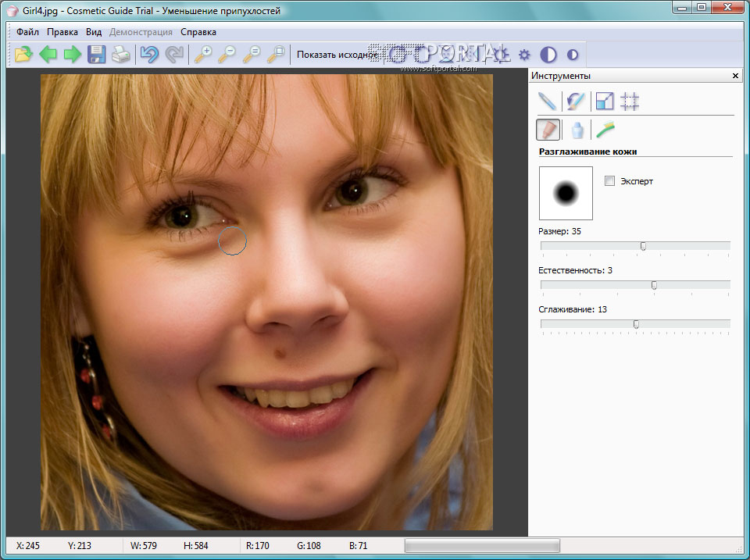This screenshot has height=560, width=750.
Task: Enable the Эксперт checkbox
Action: (610, 181)
